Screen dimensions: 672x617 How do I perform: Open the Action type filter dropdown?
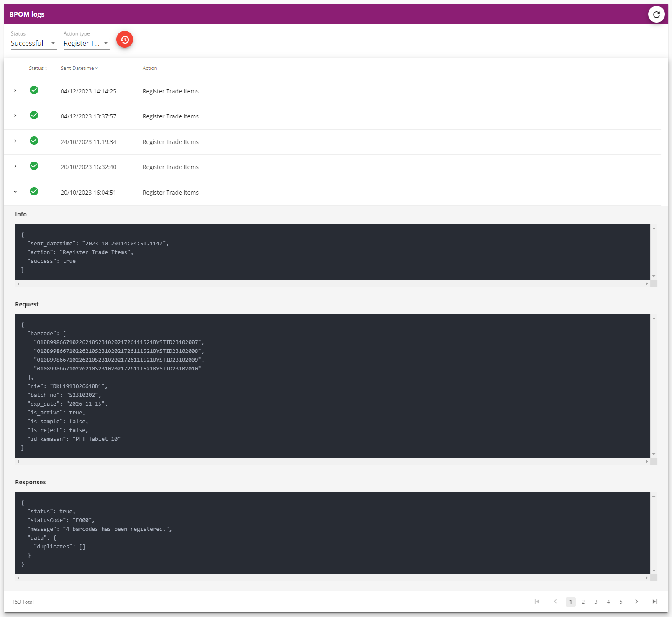[86, 43]
